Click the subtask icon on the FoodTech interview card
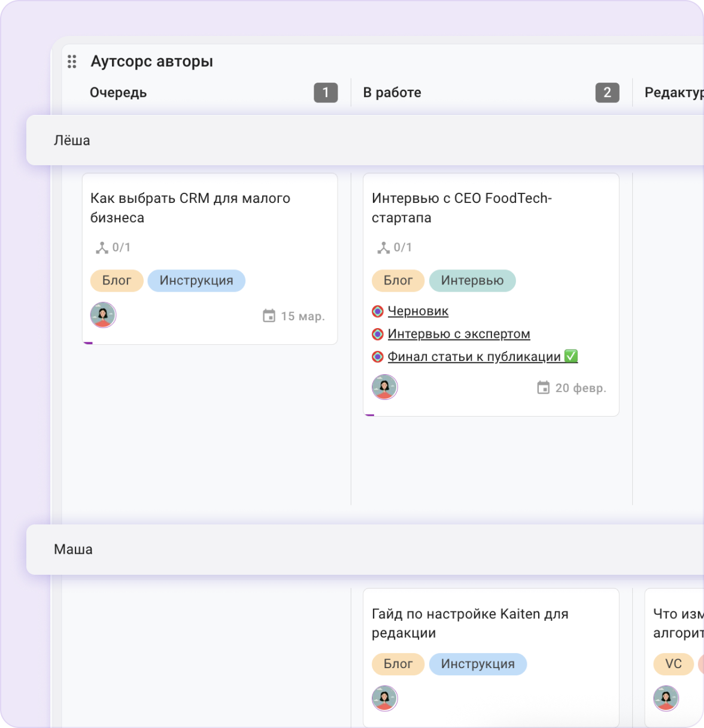 (x=383, y=248)
